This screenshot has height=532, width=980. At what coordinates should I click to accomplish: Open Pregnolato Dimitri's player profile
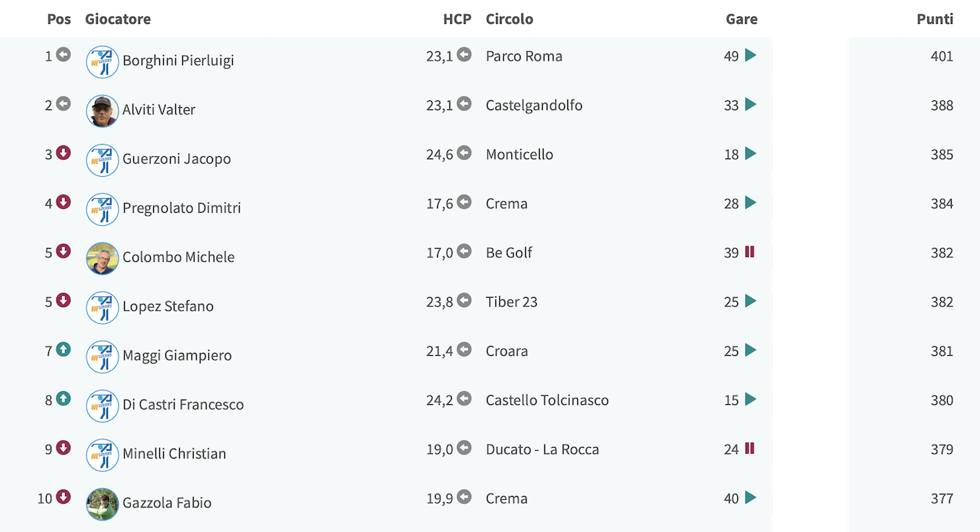[181, 207]
